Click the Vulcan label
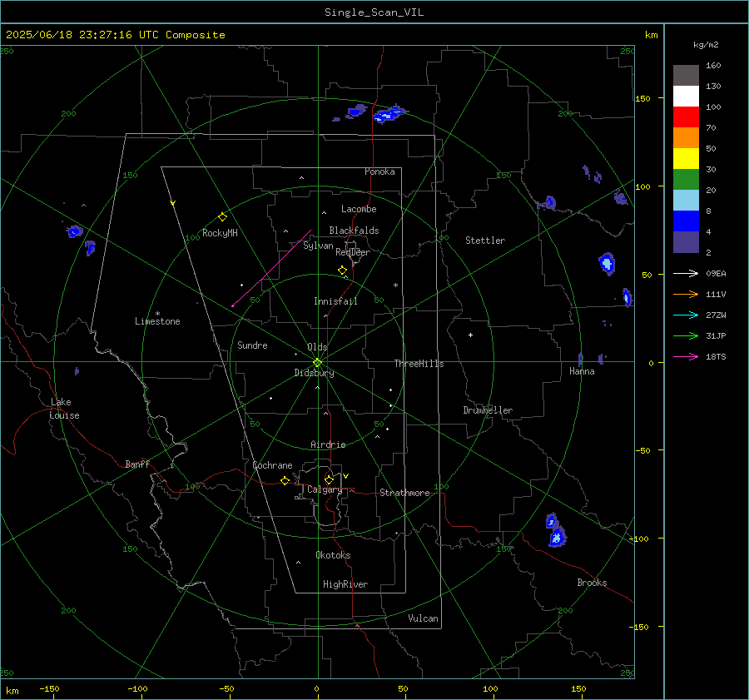Screen dimensions: 749x700 tap(423, 618)
